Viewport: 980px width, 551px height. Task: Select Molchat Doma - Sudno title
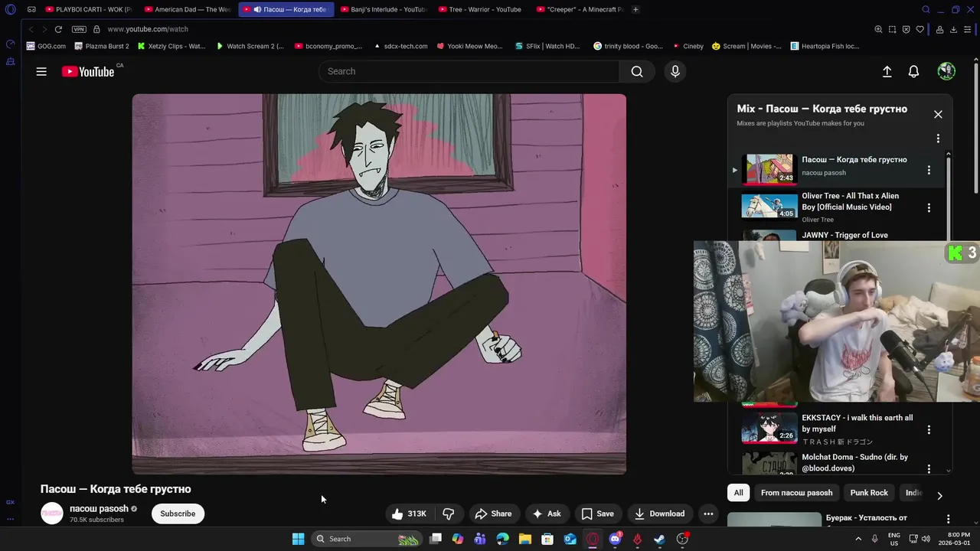tap(854, 462)
